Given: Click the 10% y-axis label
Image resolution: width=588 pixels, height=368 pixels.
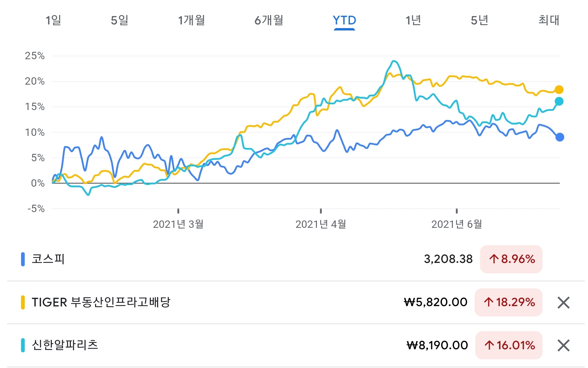Looking at the screenshot, I should coord(35,132).
